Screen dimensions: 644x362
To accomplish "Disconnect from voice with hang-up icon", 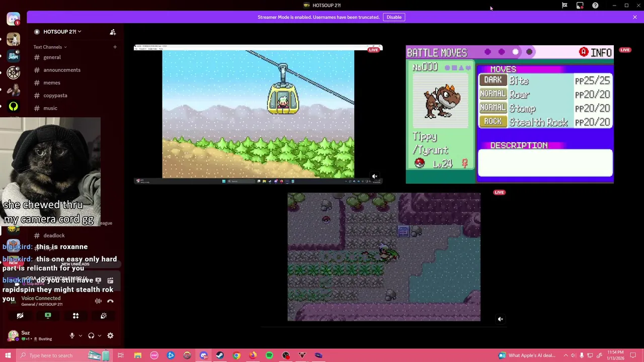I will tap(110, 301).
